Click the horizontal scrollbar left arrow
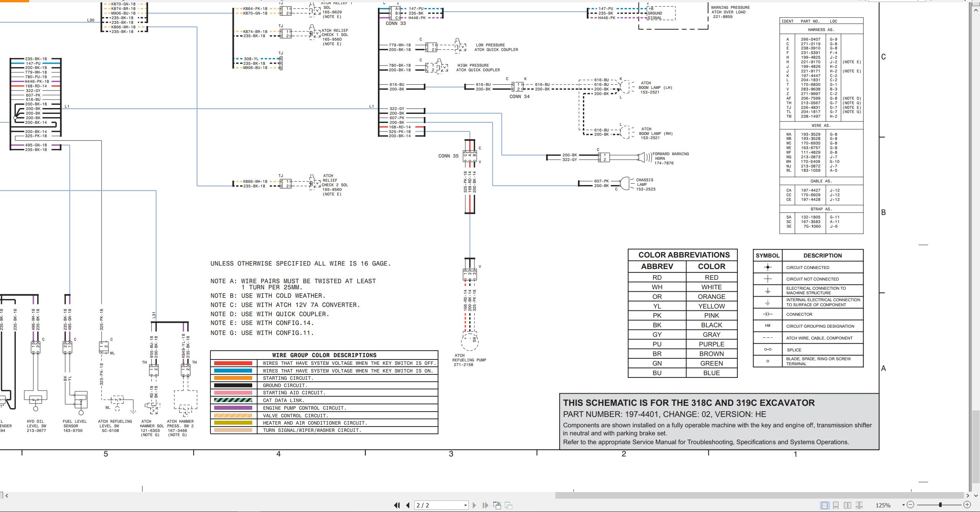980x512 pixels. (x=7, y=496)
